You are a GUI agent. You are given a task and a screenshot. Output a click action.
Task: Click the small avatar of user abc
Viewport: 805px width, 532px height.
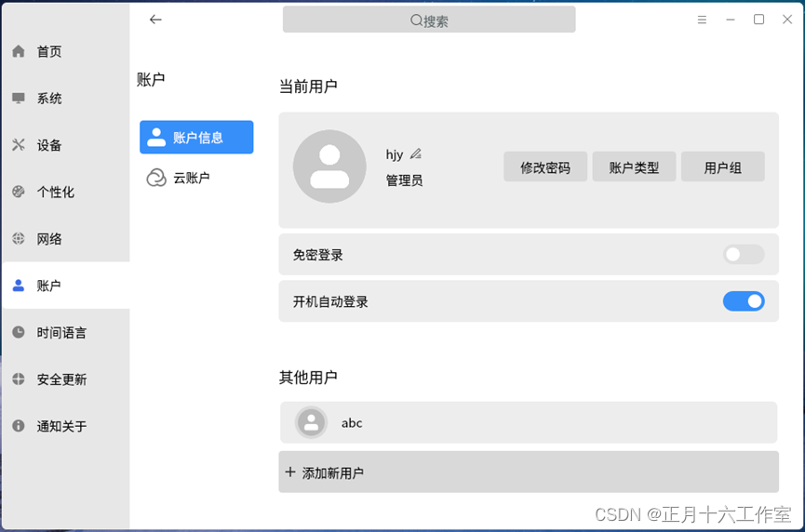pyautogui.click(x=311, y=423)
